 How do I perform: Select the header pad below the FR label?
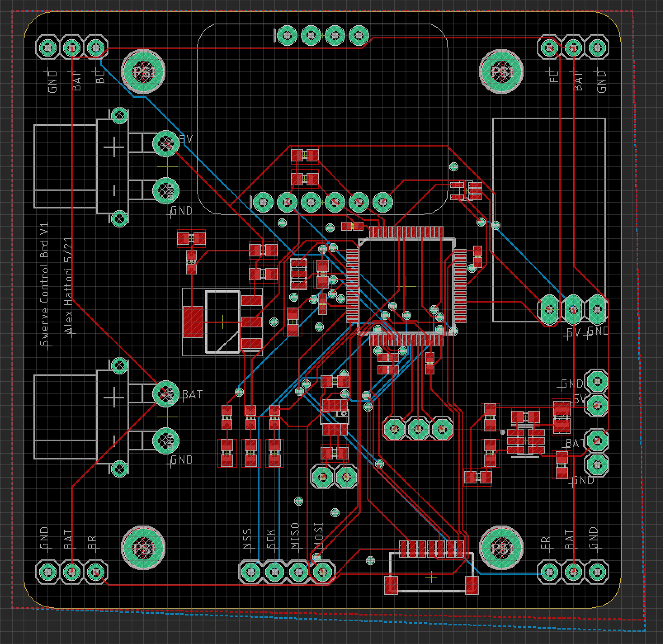549,572
